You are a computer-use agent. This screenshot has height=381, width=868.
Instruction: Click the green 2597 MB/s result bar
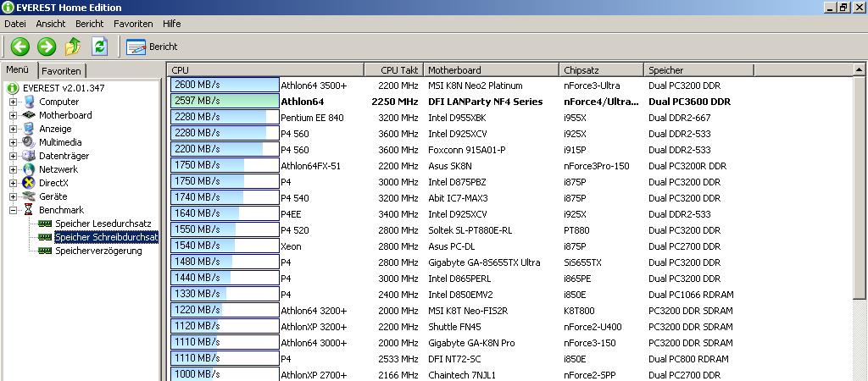pos(225,102)
